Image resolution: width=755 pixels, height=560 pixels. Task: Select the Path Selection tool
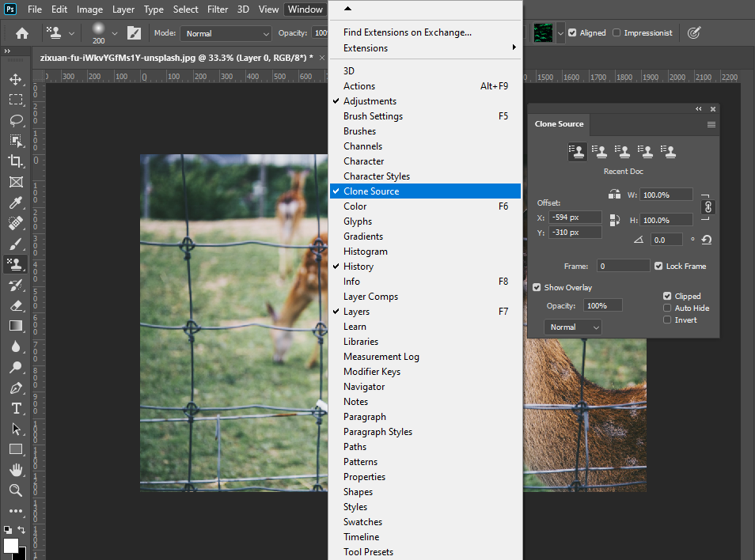16,429
